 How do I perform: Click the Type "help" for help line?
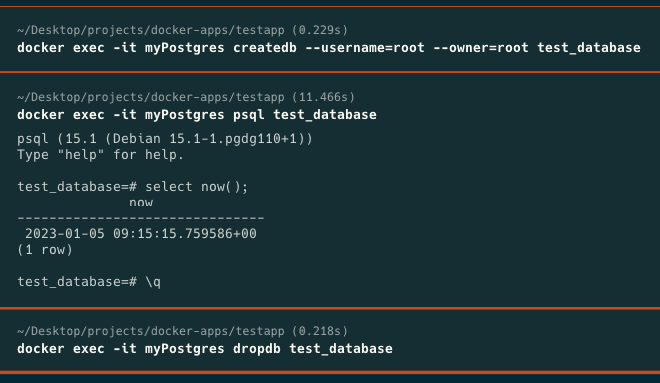click(101, 155)
